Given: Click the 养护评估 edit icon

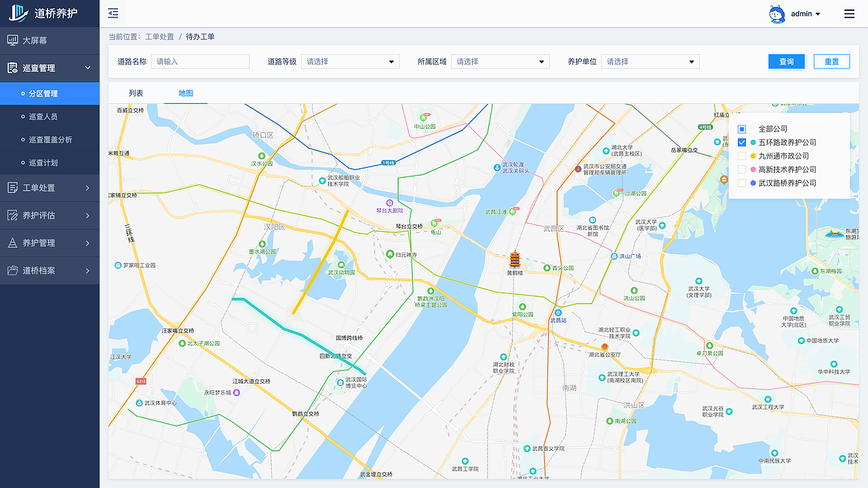Looking at the screenshot, I should 12,216.
